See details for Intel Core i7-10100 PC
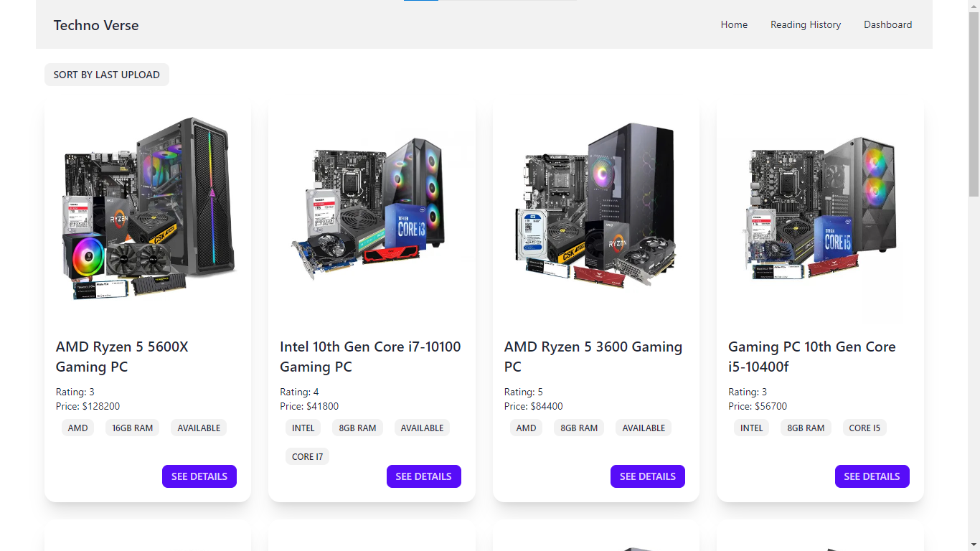The image size is (980, 551). pos(423,476)
